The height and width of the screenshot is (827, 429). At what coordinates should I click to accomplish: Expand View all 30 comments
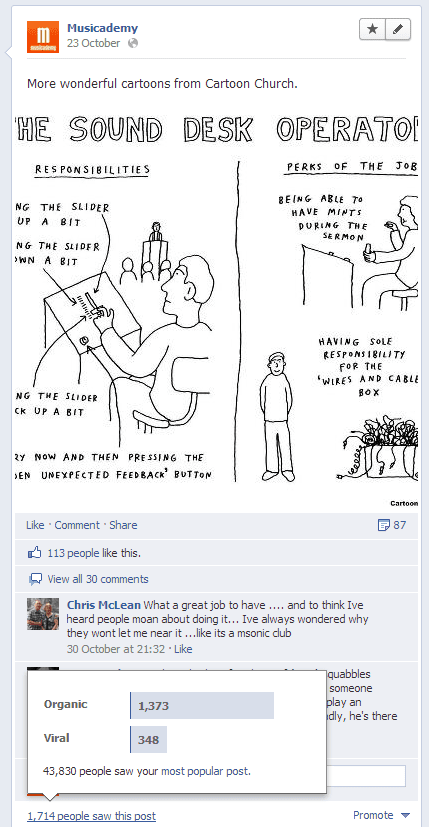click(x=98, y=579)
